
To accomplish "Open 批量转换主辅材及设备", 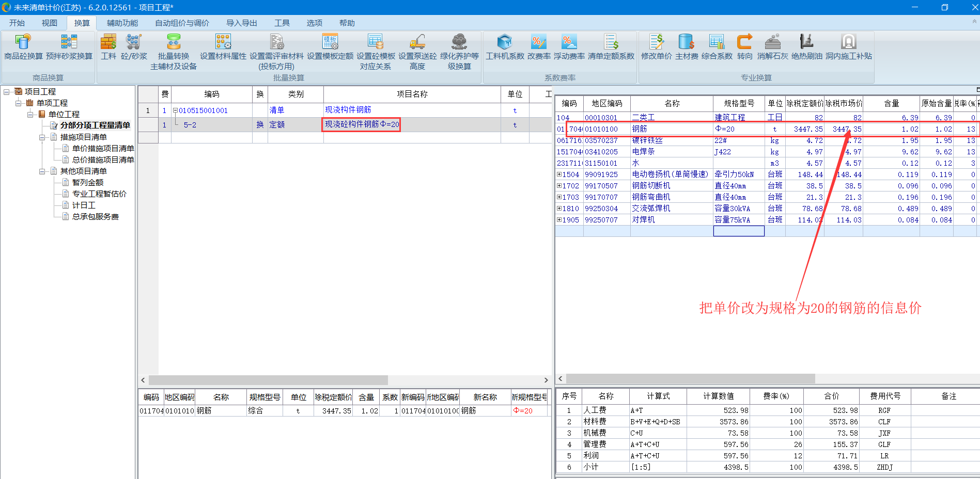I will click(174, 52).
